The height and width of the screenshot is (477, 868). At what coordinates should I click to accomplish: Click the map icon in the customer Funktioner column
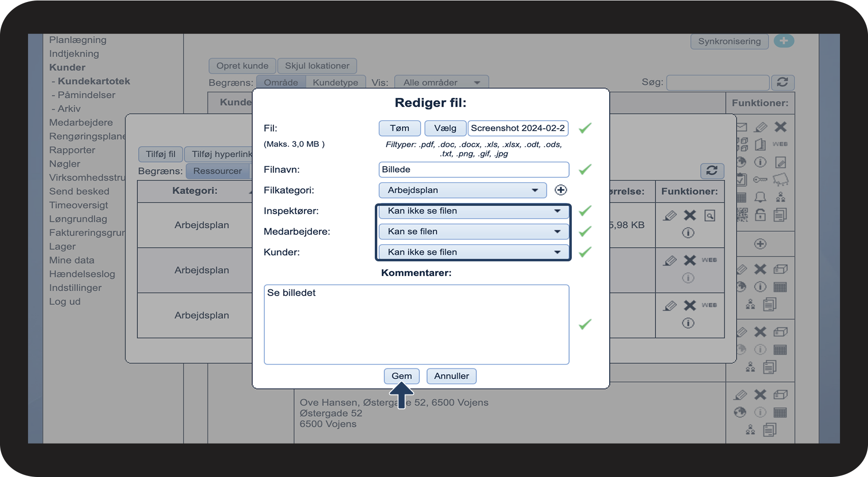tap(781, 180)
